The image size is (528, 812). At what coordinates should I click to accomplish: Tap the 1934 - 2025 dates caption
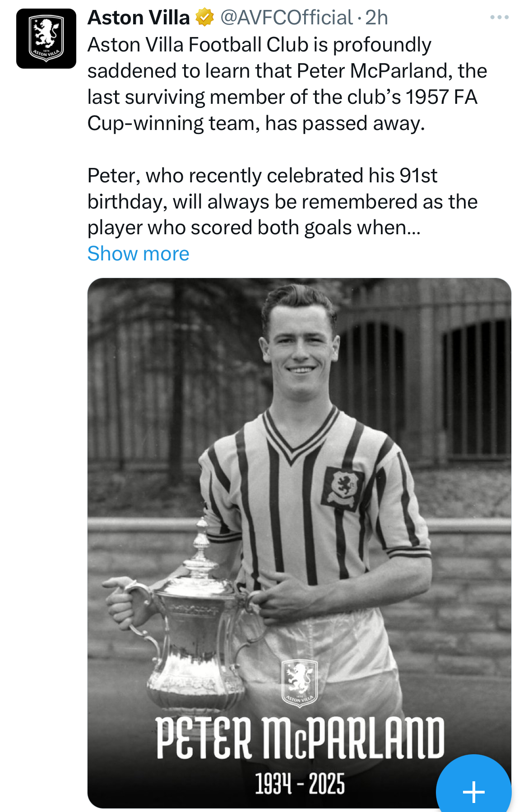coord(300,784)
